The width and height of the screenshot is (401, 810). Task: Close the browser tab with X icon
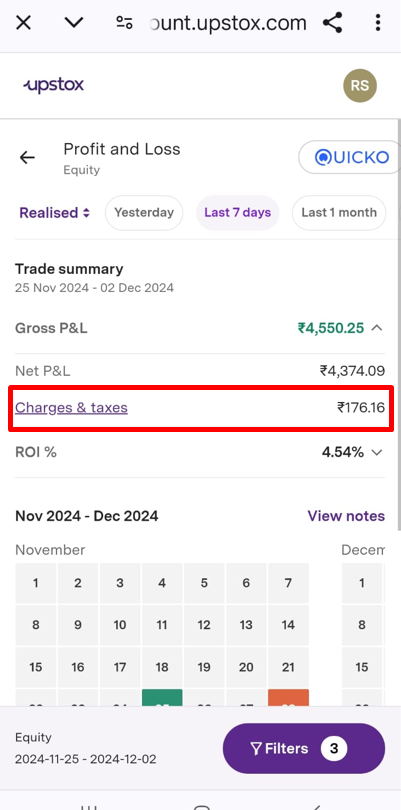(24, 23)
